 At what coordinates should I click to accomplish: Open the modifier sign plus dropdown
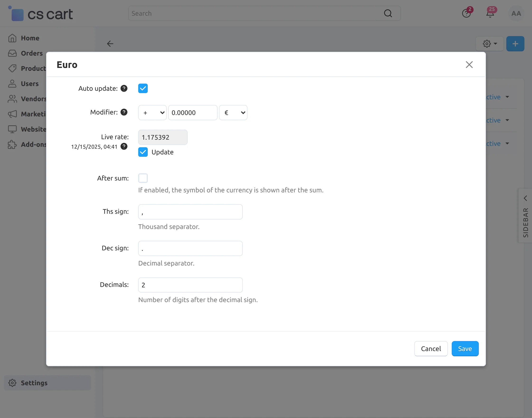coord(152,113)
